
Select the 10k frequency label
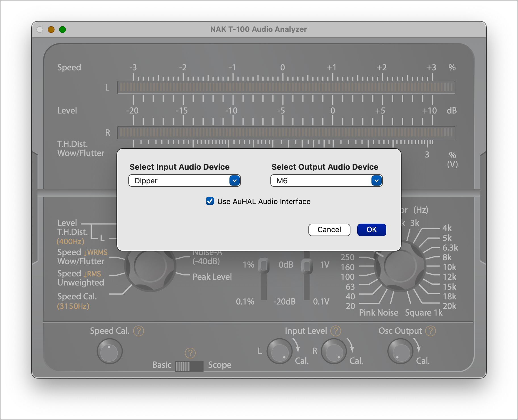(449, 267)
